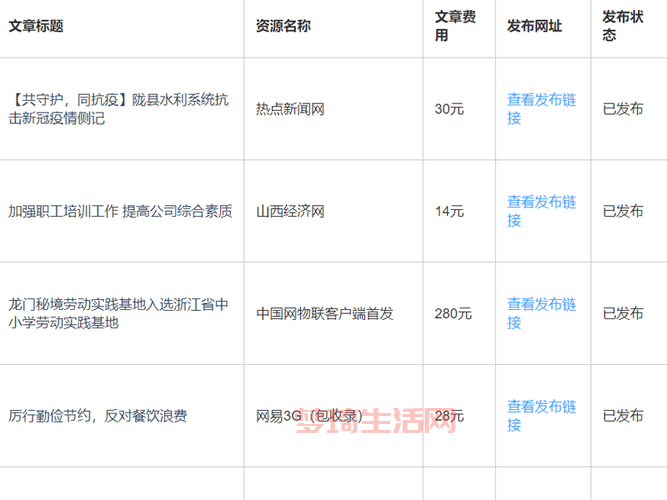
Task: Select article title 龙门秘境劳动实践基地入选浙江省中小学
Action: 119,313
